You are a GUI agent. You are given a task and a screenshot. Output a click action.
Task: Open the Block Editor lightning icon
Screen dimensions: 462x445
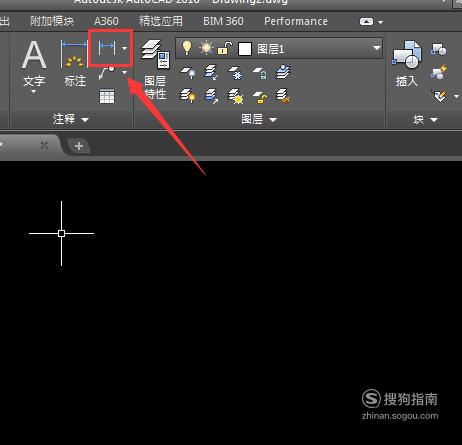tap(439, 72)
